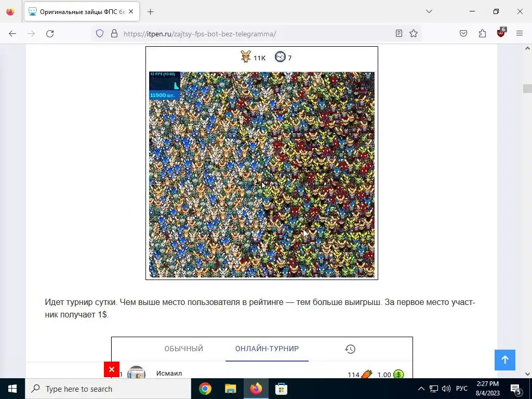Click the 11900 шт. counter label
The width and height of the screenshot is (532, 399).
163,96
